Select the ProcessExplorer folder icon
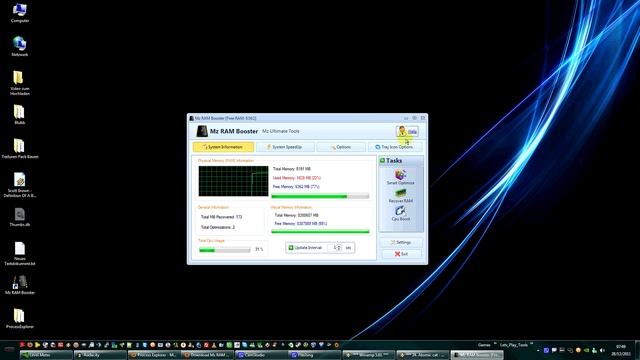Viewport: 640px width, 360px height. click(x=20, y=319)
